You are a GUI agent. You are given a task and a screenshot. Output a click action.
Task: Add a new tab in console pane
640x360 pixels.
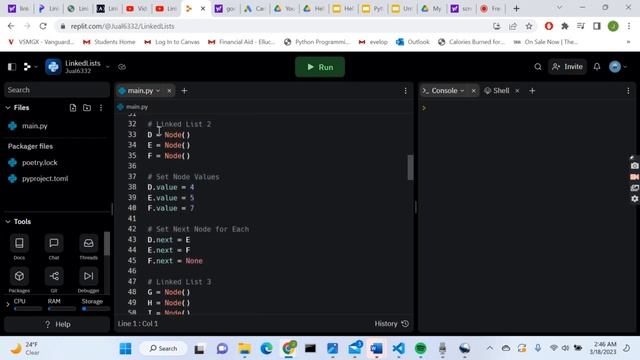532,91
